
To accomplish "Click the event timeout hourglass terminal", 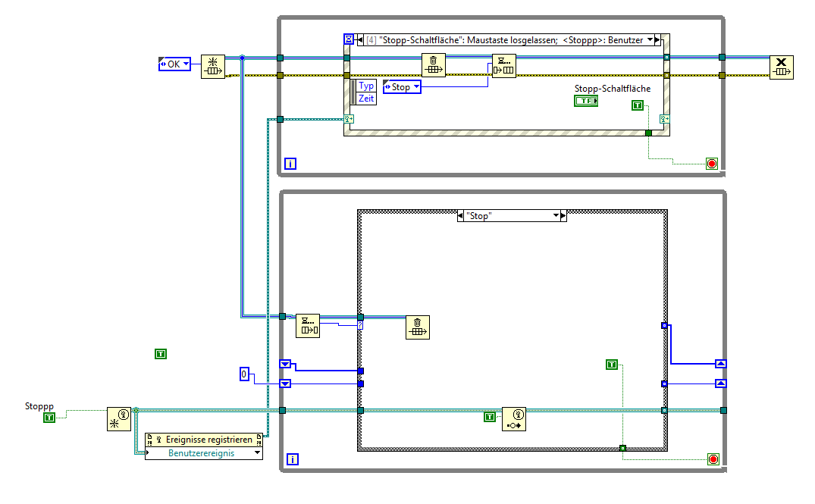I will (x=349, y=39).
